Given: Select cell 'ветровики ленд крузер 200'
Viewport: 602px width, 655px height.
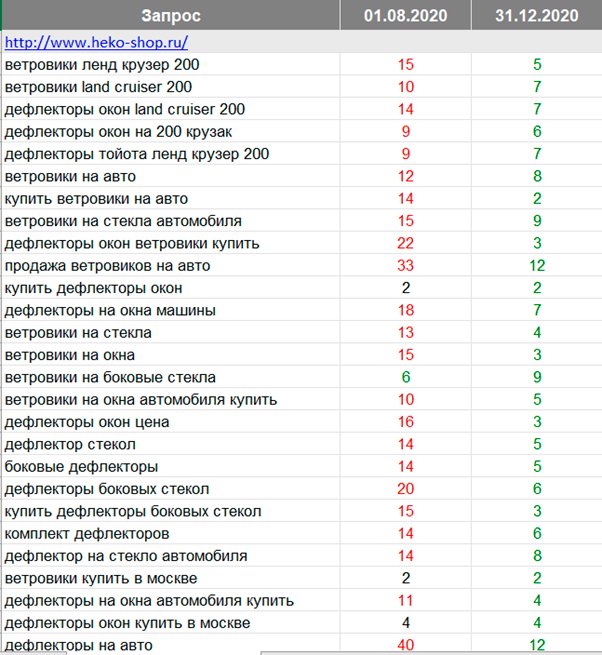Looking at the screenshot, I should (171, 64).
